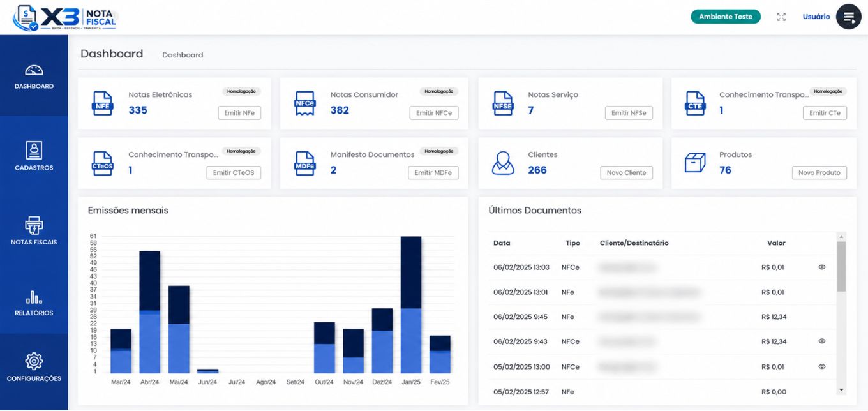Click the Emissões mensais chart title
This screenshot has width=868, height=411.
click(128, 210)
